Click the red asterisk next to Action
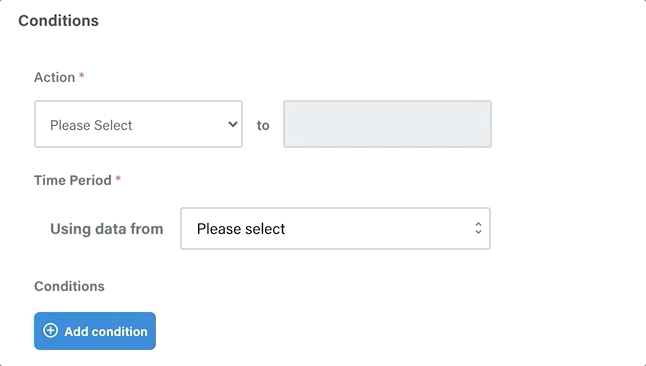 pyautogui.click(x=82, y=75)
